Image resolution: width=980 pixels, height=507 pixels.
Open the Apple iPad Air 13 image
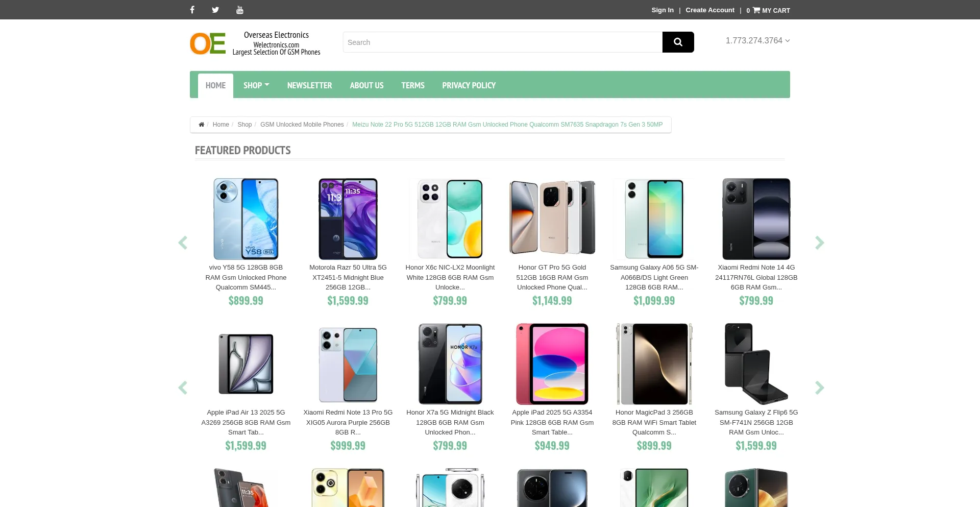(246, 364)
